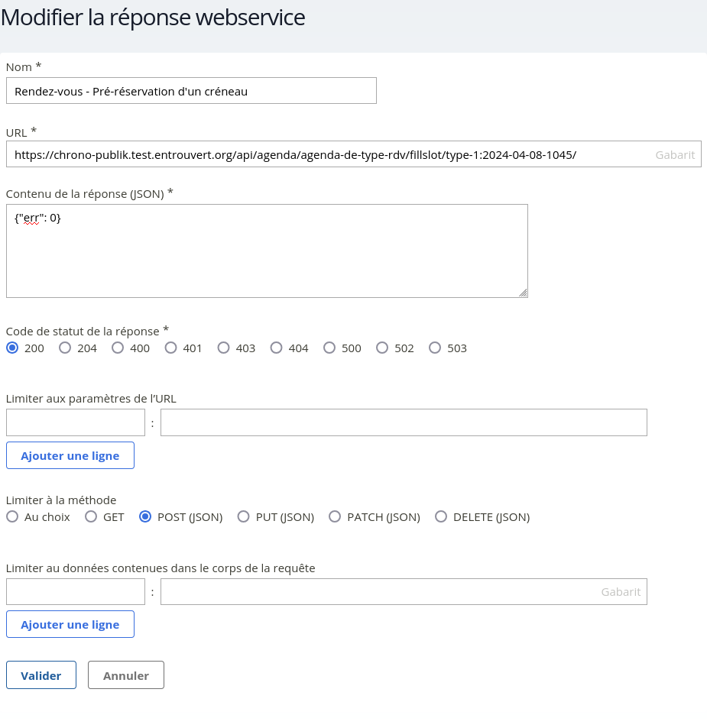Choose the PUT (JSON) method
The image size is (707, 728).
point(244,516)
